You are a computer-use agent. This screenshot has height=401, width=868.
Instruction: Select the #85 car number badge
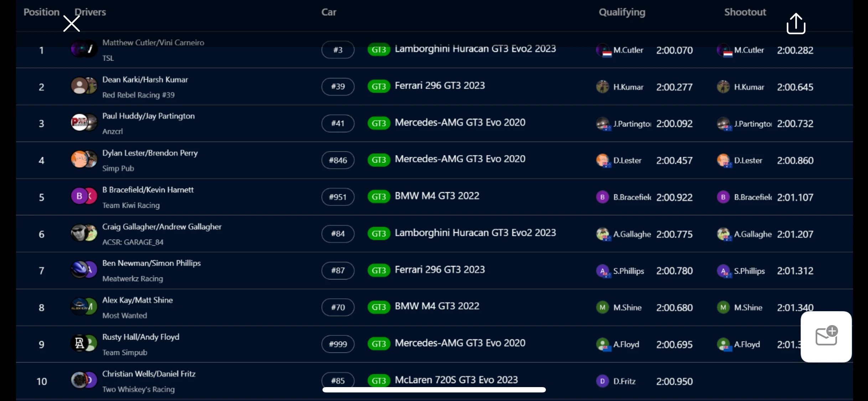coord(338,380)
